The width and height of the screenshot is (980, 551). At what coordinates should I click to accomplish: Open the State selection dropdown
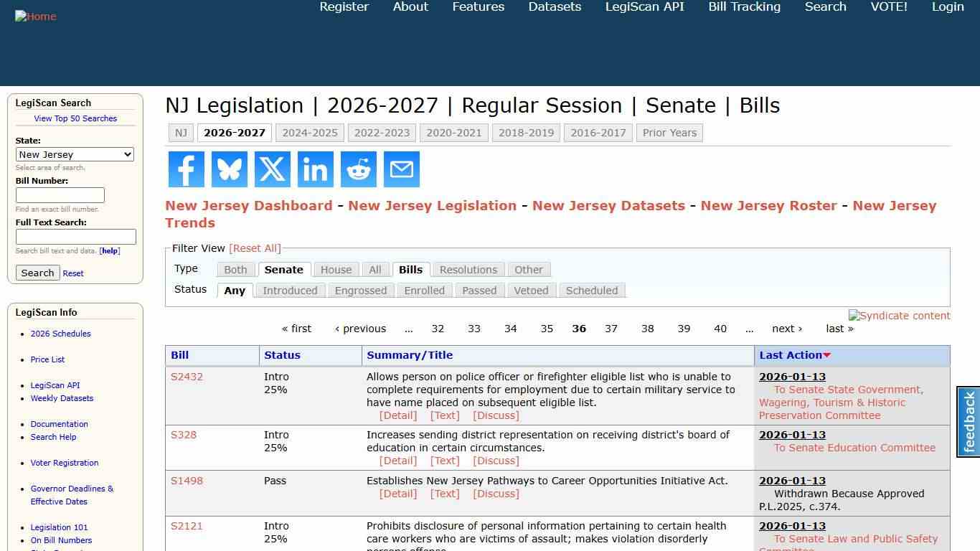pos(75,154)
